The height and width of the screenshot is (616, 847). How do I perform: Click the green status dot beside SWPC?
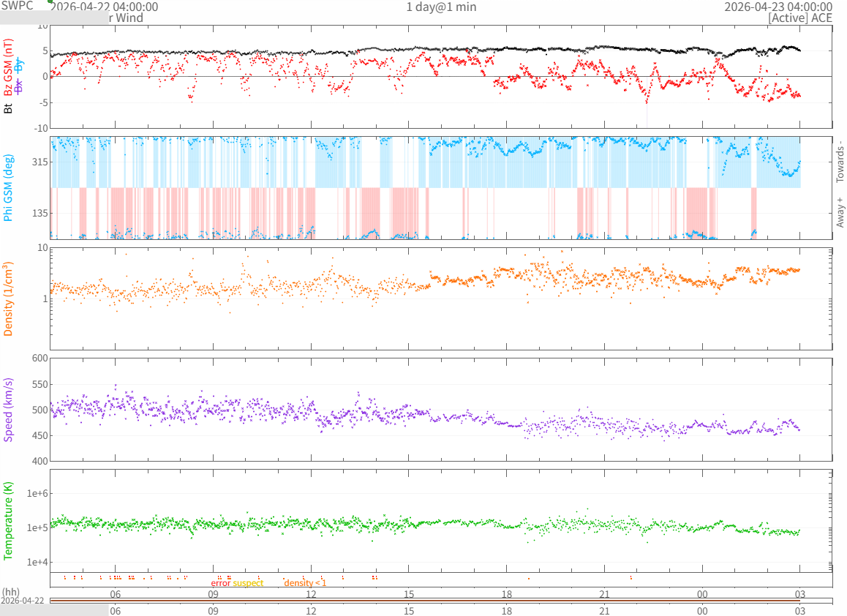[50, 1]
